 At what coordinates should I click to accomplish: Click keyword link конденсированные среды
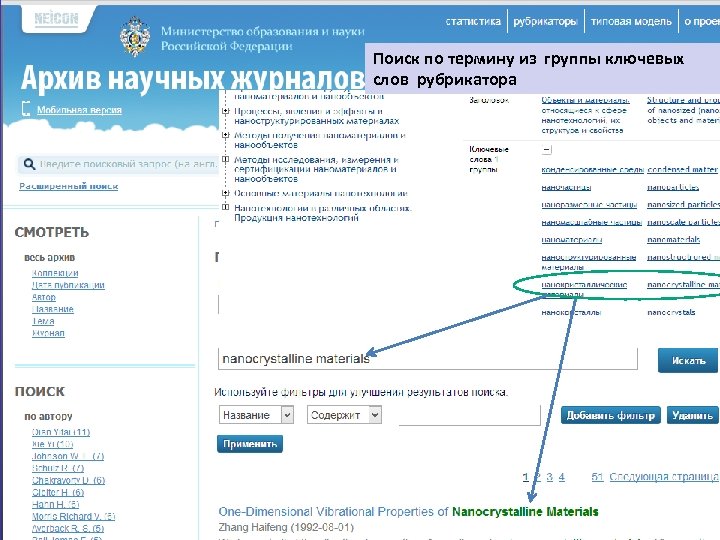[x=592, y=169]
